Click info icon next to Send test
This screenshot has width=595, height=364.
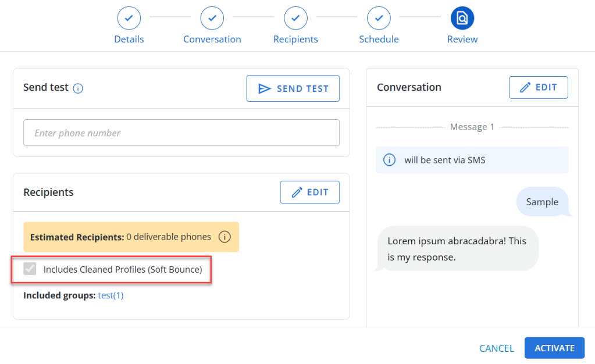(78, 88)
